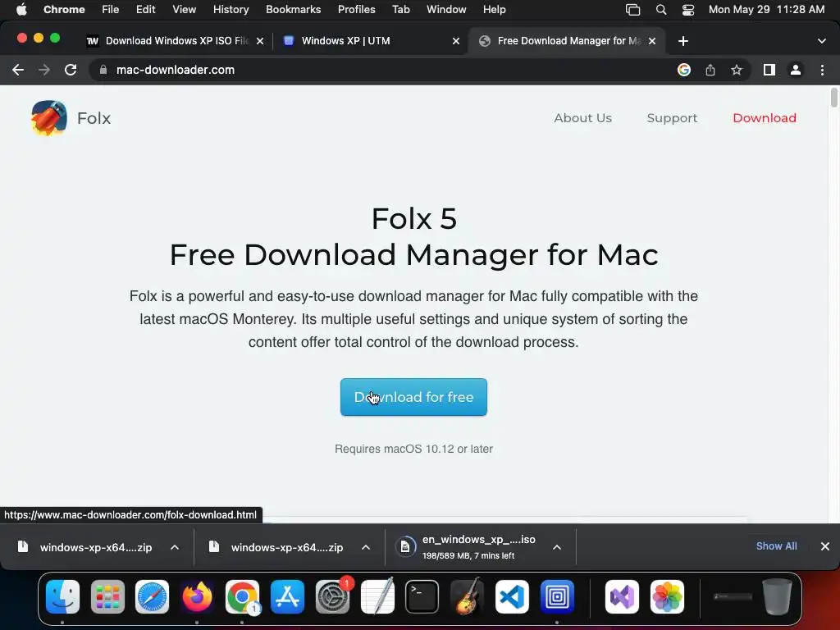
Task: Open the Chrome three-dot menu
Action: coord(822,70)
